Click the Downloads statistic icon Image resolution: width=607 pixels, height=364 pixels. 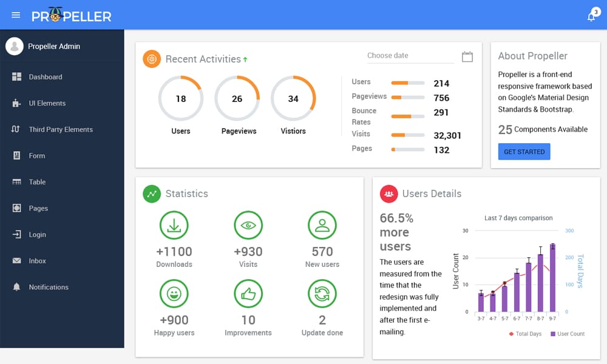tap(174, 226)
